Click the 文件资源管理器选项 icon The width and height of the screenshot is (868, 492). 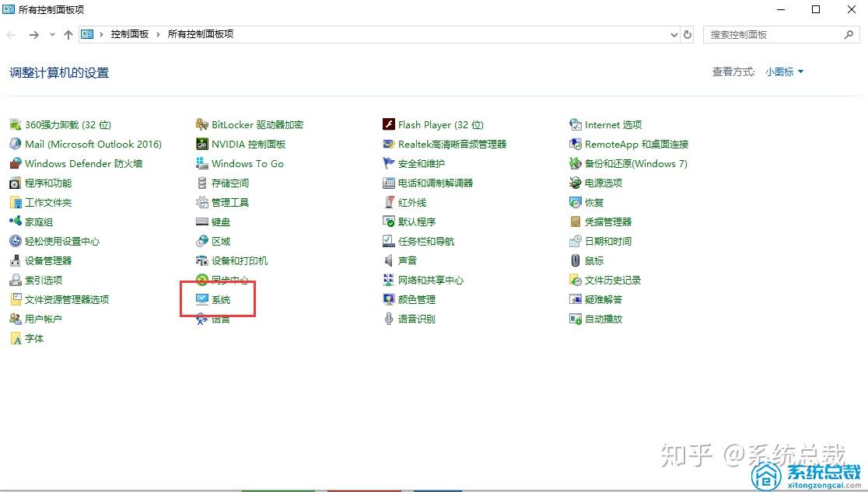pos(16,299)
